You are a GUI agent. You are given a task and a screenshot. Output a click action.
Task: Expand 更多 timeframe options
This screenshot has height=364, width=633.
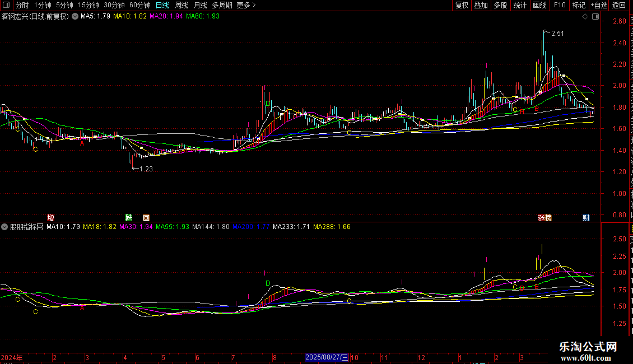pyautogui.click(x=246, y=5)
